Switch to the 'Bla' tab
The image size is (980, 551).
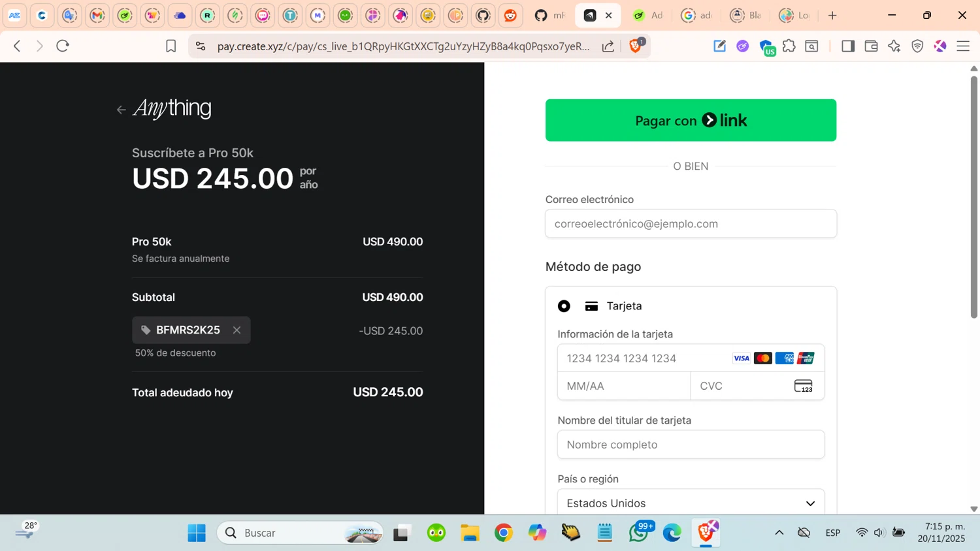[745, 15]
